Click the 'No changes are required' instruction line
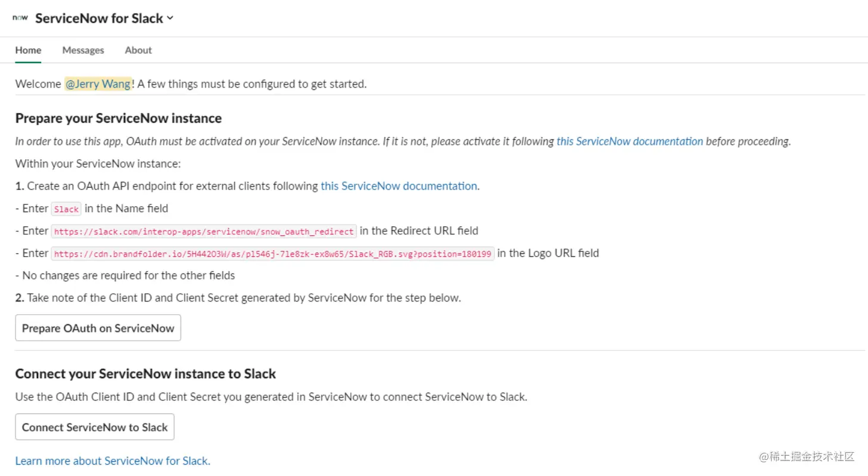This screenshot has width=868, height=476. point(125,275)
